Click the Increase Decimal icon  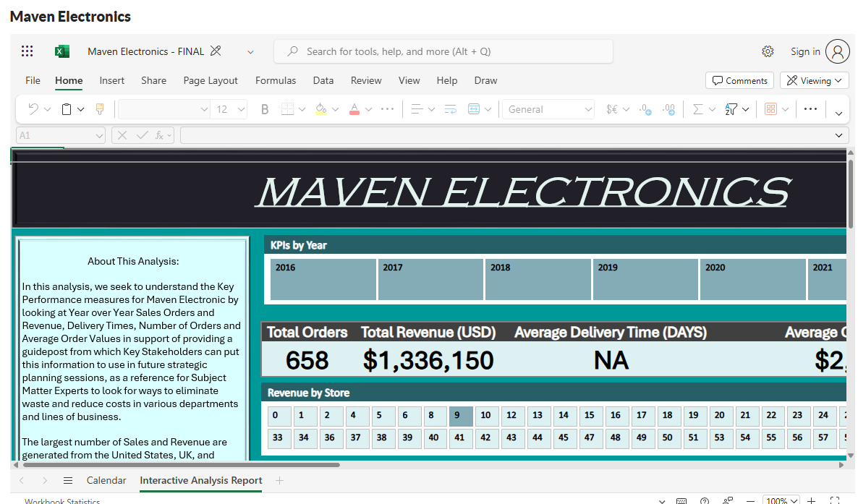[668, 109]
